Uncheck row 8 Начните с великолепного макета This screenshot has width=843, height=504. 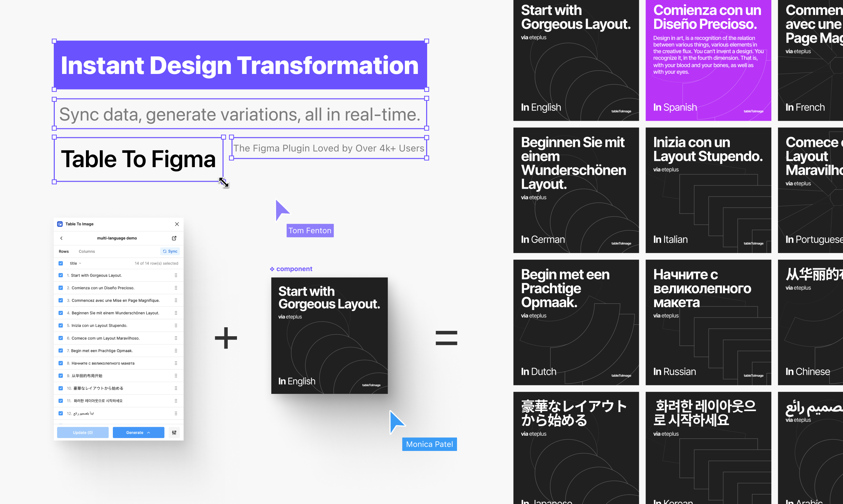(x=60, y=363)
